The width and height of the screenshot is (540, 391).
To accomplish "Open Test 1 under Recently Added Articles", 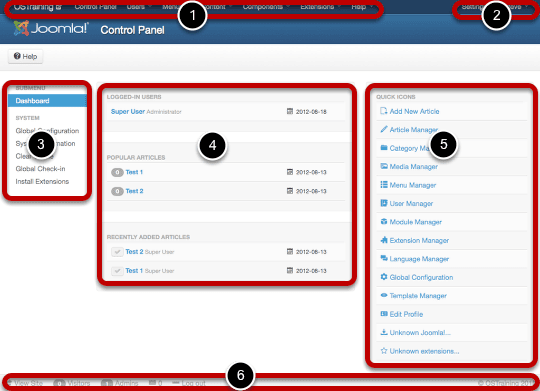I will pos(134,270).
